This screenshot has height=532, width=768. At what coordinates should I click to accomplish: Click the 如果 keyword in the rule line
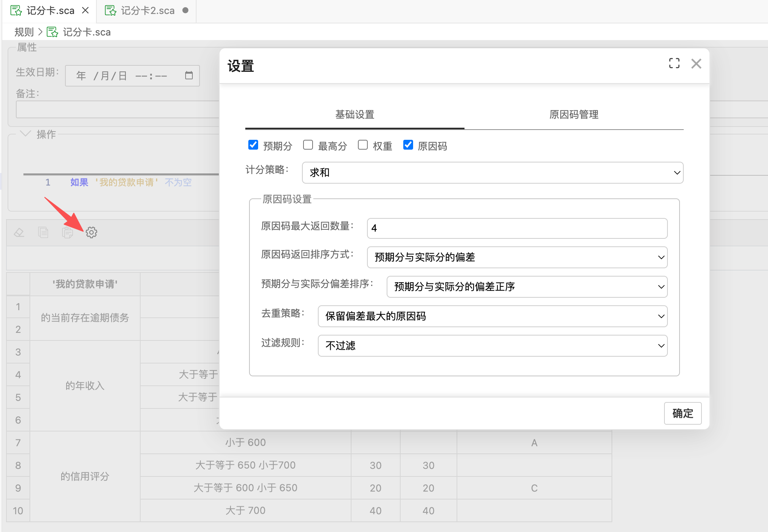79,182
